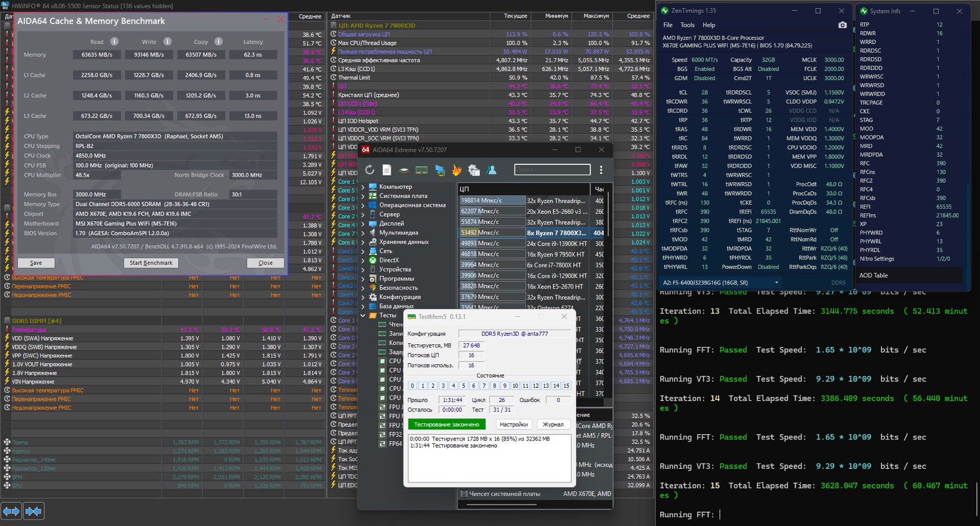Viewport: 980px width, 526px height.
Task: Select the Мультимедиа tree item label
Action: (399, 233)
